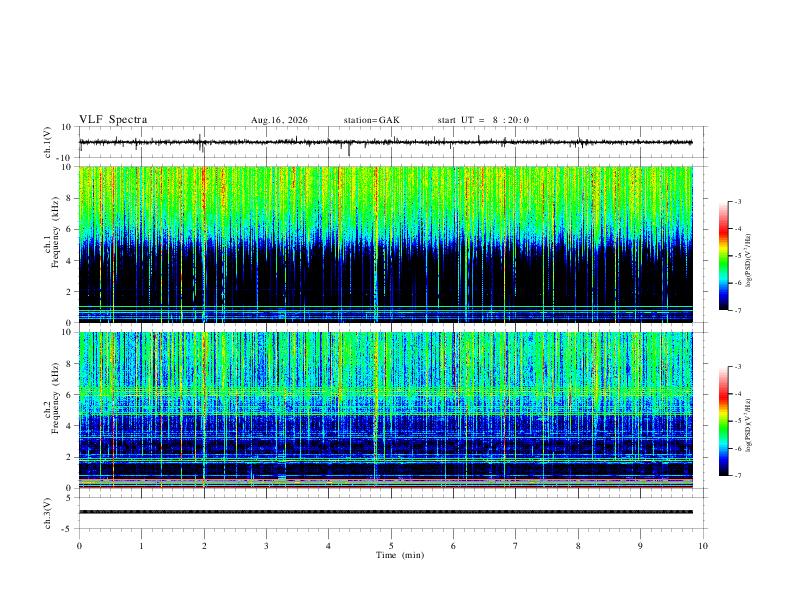Click the VLF Spectra title text

113,120
